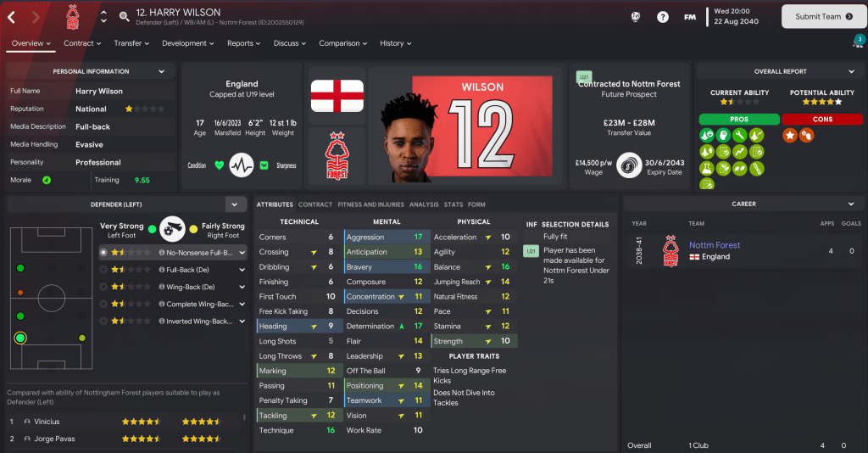The width and height of the screenshot is (868, 453).
Task: Open the Transfer menu
Action: click(131, 43)
